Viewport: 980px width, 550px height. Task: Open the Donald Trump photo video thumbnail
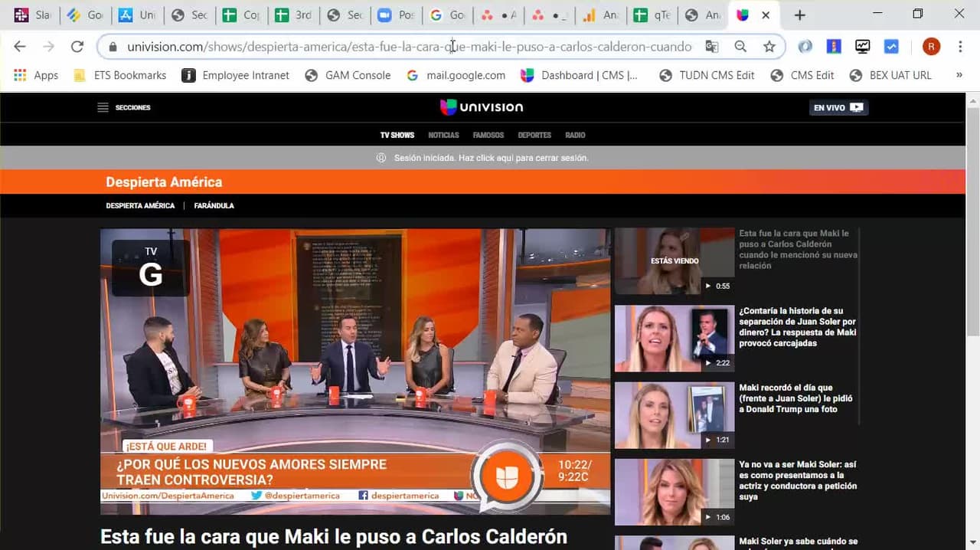click(x=674, y=414)
